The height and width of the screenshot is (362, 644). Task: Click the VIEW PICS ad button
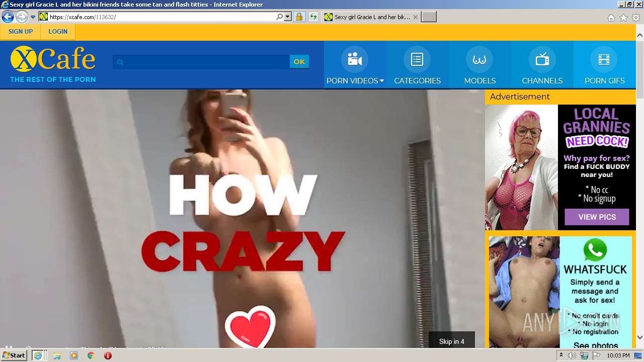(597, 217)
